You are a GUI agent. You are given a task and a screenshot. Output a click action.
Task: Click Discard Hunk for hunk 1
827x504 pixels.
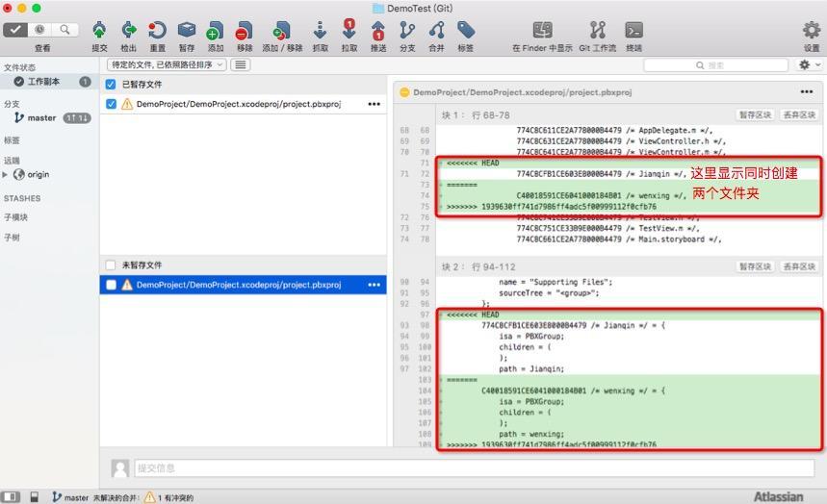click(799, 114)
